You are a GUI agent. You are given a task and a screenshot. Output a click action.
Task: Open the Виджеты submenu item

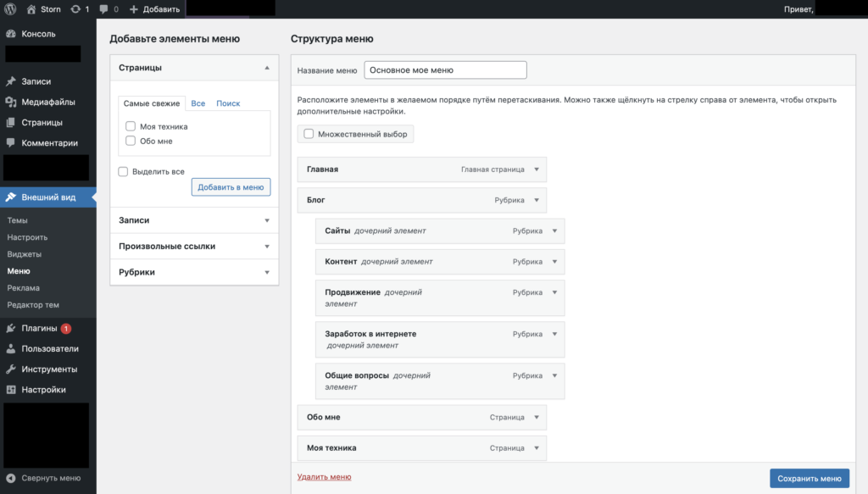pyautogui.click(x=25, y=254)
